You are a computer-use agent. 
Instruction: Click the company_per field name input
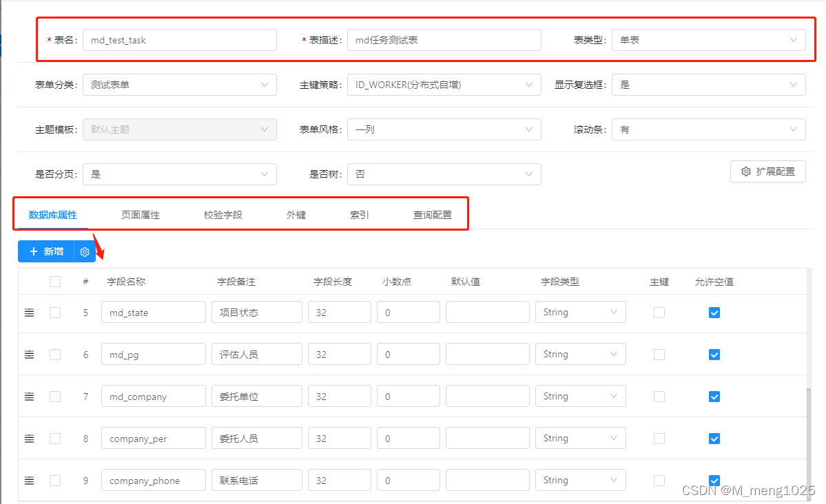tap(154, 438)
